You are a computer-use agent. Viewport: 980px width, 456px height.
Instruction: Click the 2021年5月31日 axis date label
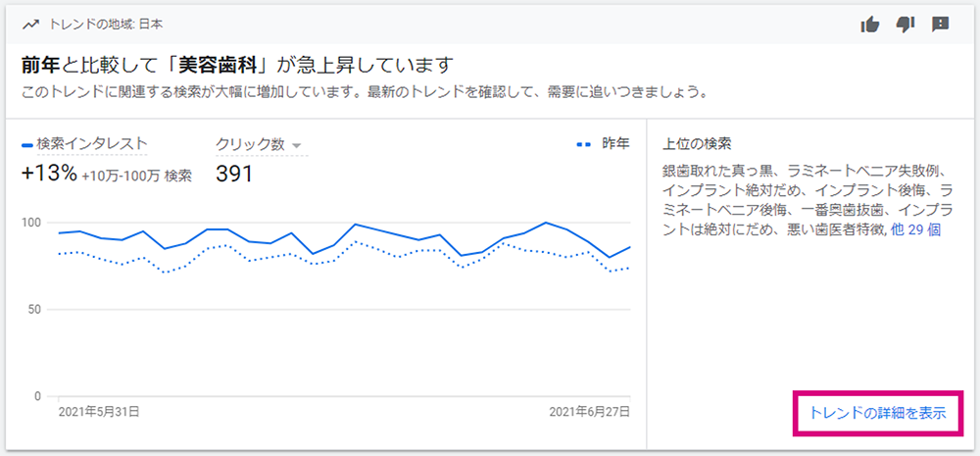(98, 412)
